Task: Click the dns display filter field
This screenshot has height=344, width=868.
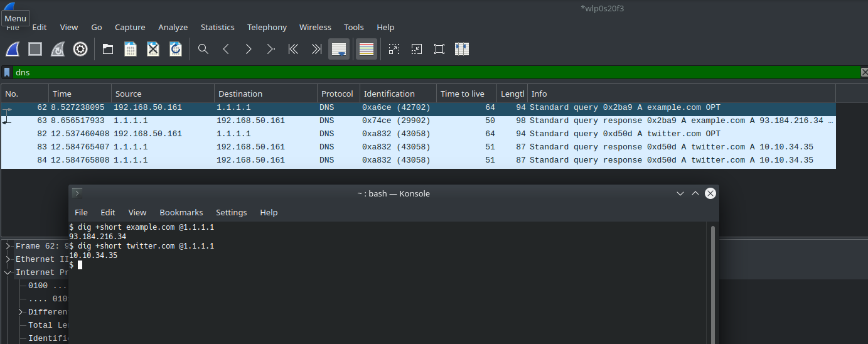Action: [x=436, y=72]
